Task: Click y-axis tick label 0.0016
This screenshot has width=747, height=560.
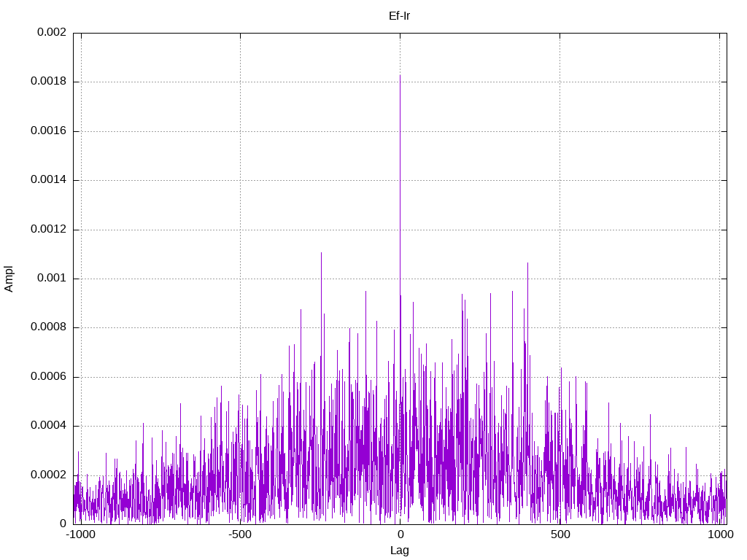Action: pos(49,131)
